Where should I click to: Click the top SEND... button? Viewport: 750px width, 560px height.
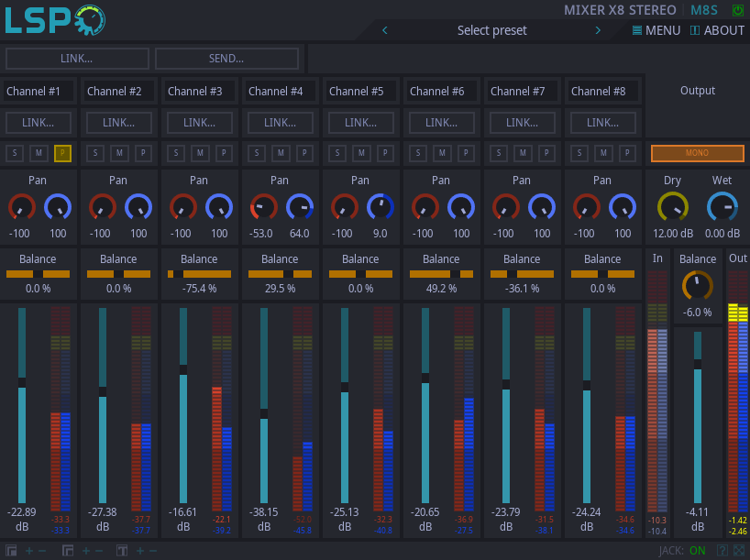pyautogui.click(x=226, y=59)
